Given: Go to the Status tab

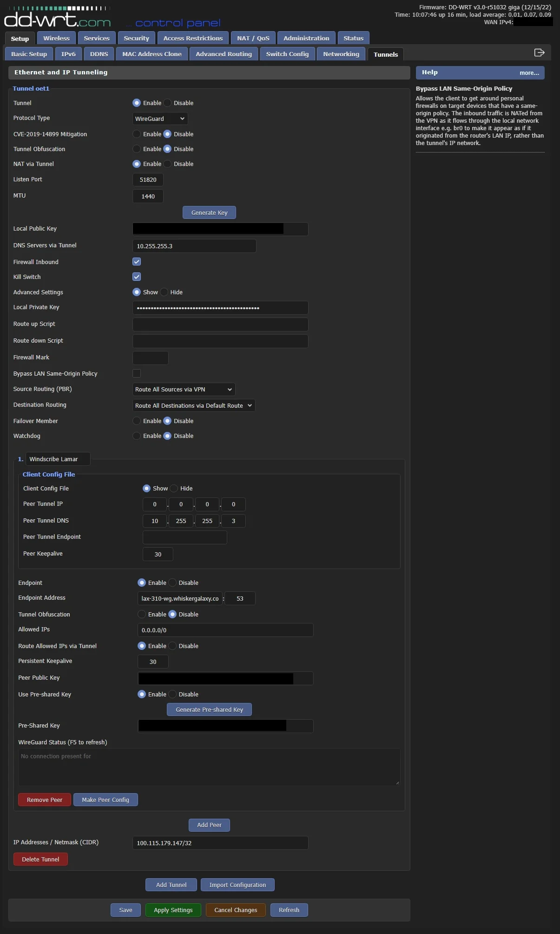Looking at the screenshot, I should (353, 38).
